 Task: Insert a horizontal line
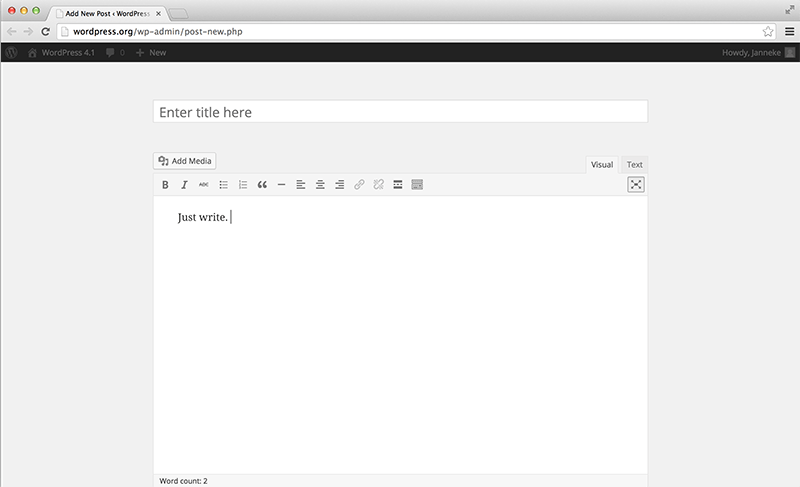click(x=281, y=185)
